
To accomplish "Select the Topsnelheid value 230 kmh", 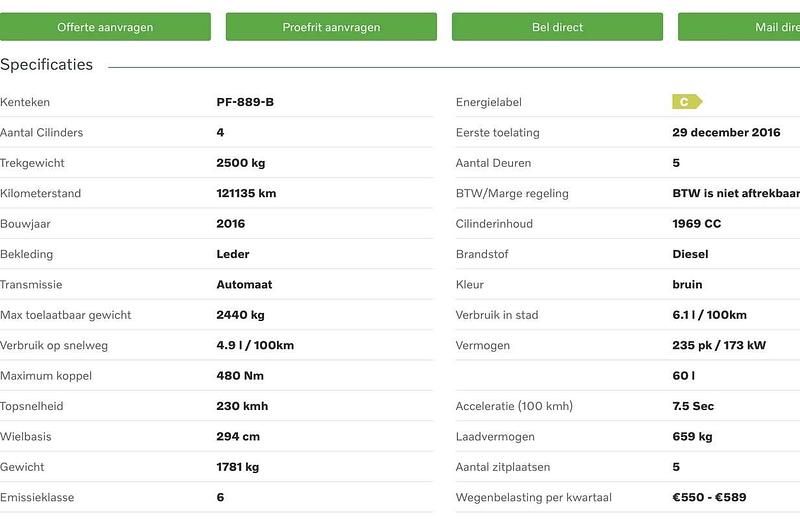I will tap(242, 406).
